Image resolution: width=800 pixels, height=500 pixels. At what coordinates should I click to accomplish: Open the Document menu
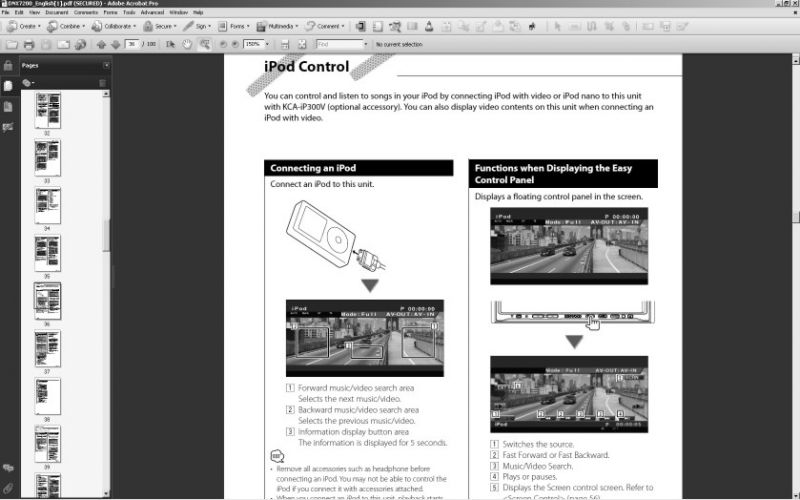[57, 12]
